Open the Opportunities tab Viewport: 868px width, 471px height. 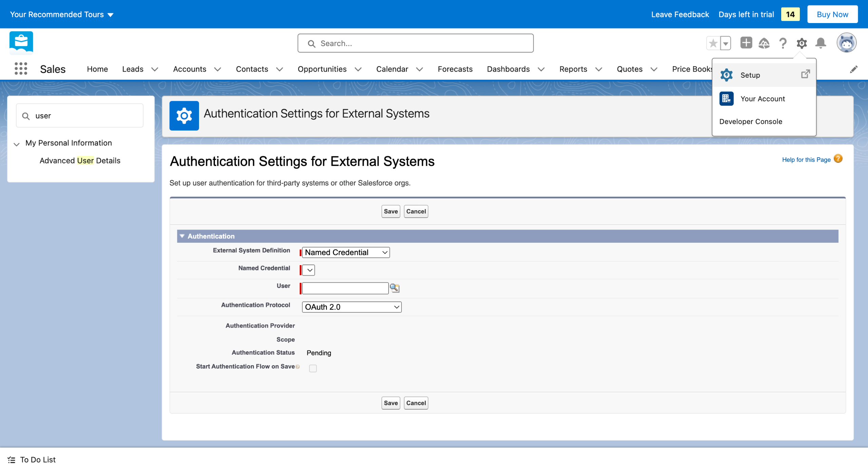pos(322,69)
